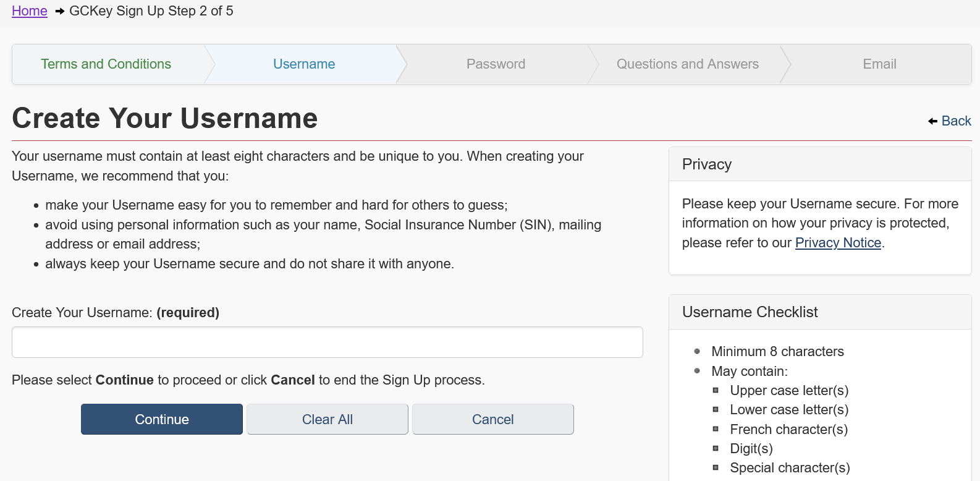Open the Terms and Conditions step tab

click(106, 64)
